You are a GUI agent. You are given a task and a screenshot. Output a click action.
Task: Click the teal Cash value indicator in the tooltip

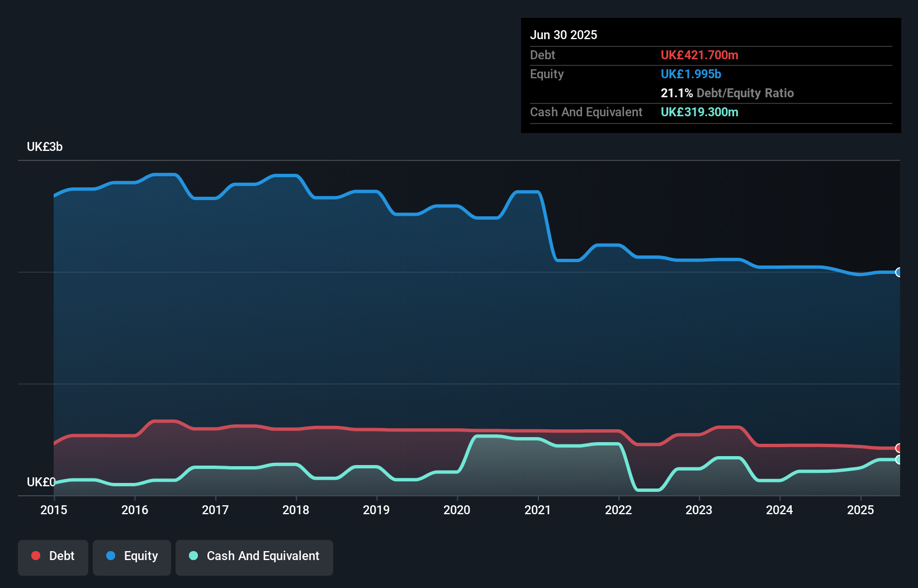pyautogui.click(x=699, y=112)
